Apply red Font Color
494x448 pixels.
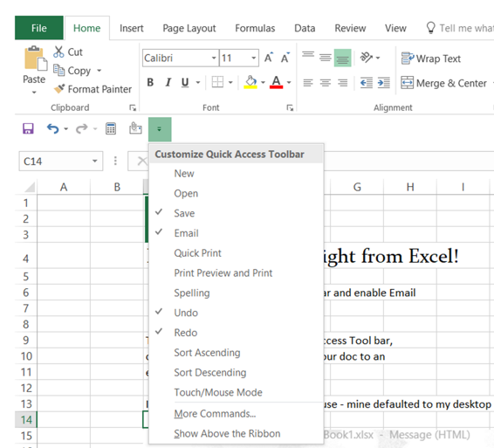(277, 82)
